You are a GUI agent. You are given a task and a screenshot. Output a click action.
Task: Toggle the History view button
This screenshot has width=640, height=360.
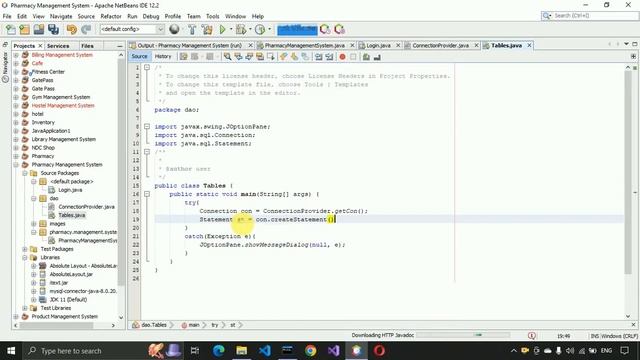click(x=163, y=56)
